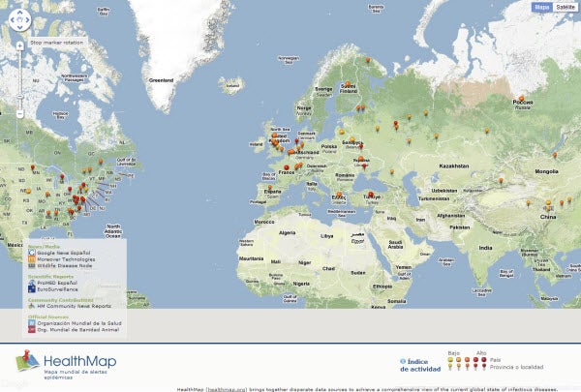Click the Wildlife Disease Node source icon
The height and width of the screenshot is (392, 581).
pyautogui.click(x=32, y=265)
